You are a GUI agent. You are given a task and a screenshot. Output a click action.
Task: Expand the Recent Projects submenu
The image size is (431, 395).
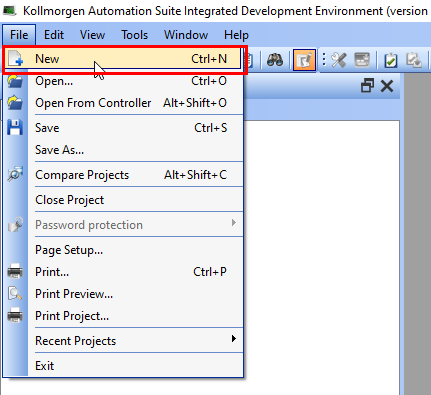point(123,341)
